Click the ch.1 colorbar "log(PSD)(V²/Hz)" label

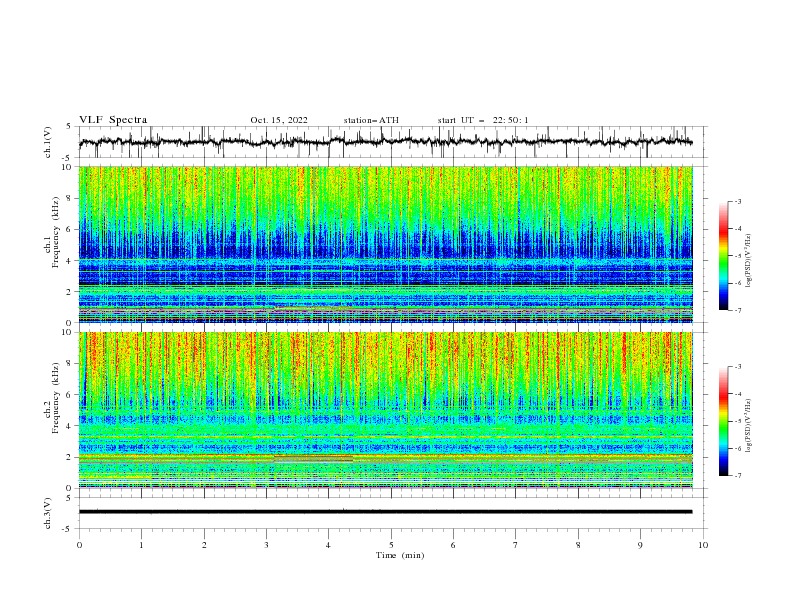pyautogui.click(x=749, y=260)
